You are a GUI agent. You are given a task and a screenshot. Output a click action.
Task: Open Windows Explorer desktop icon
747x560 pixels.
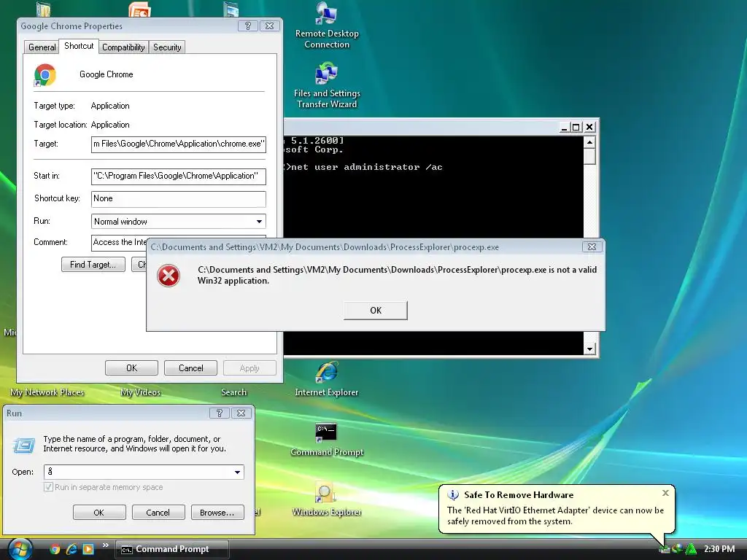(326, 499)
